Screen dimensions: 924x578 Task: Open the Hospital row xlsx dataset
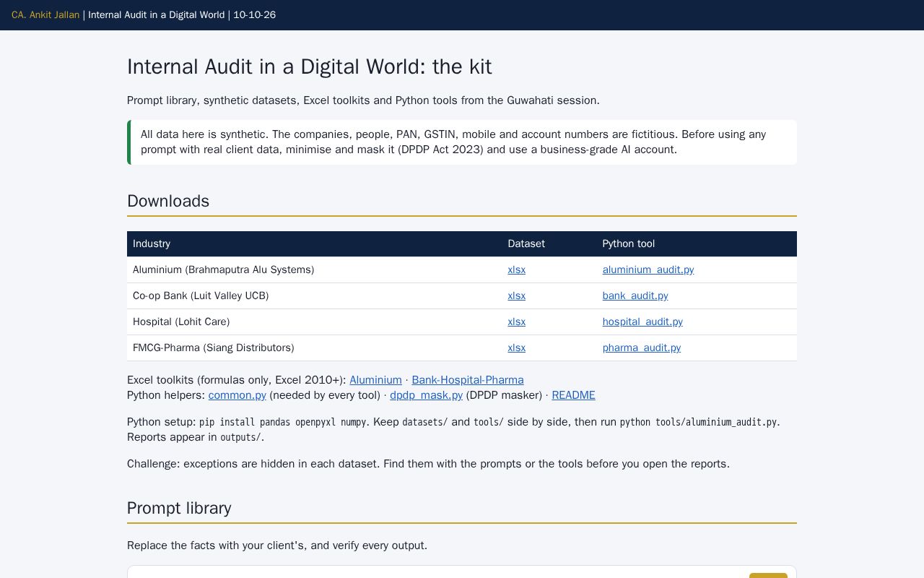[x=516, y=322]
